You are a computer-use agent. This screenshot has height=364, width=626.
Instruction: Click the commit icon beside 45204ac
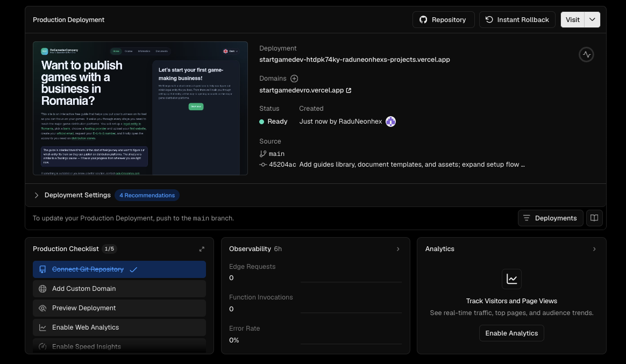[x=262, y=165]
